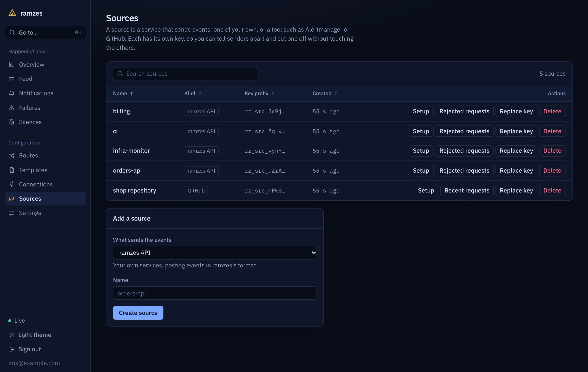
Task: Click Replace key for infra-monitor
Action: [x=516, y=151]
